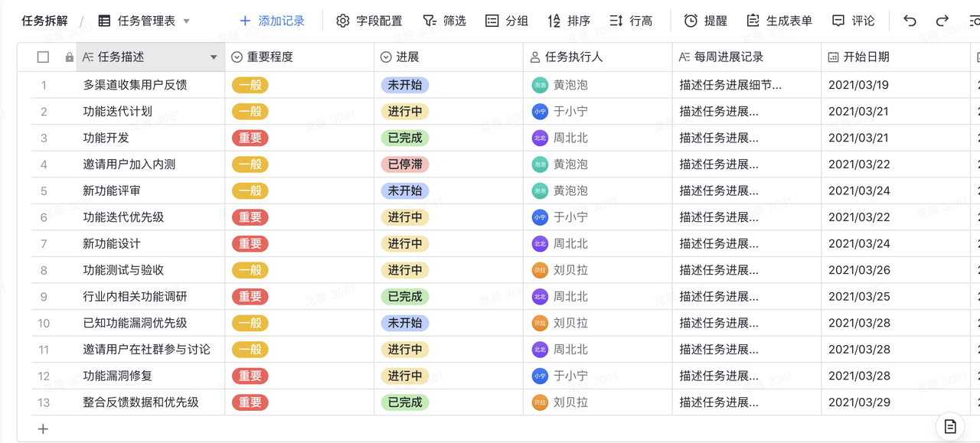Open the 提醒 reminder settings
Viewport: 980px width, 443px height.
click(705, 21)
